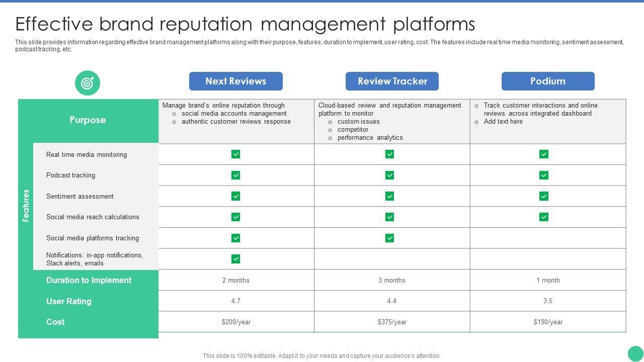Screen dimensions: 644x362
Task: Toggle Real time media monitoring for Podium
Action: coord(544,154)
